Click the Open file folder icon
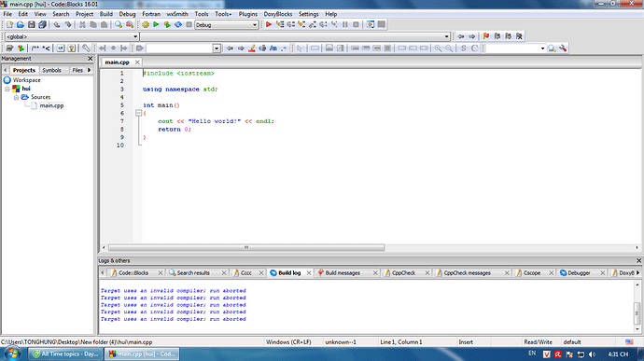Screen dimensions: 644x361 pos(21,25)
